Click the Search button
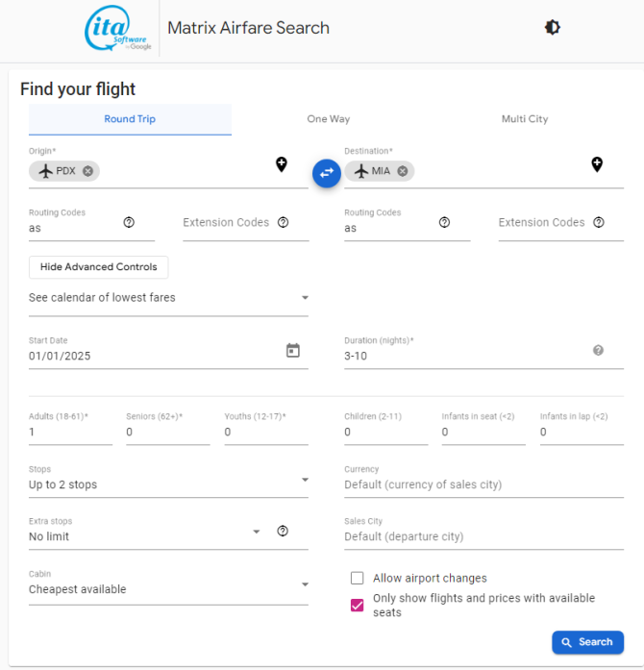Image resolution: width=644 pixels, height=670 pixels. (x=587, y=642)
